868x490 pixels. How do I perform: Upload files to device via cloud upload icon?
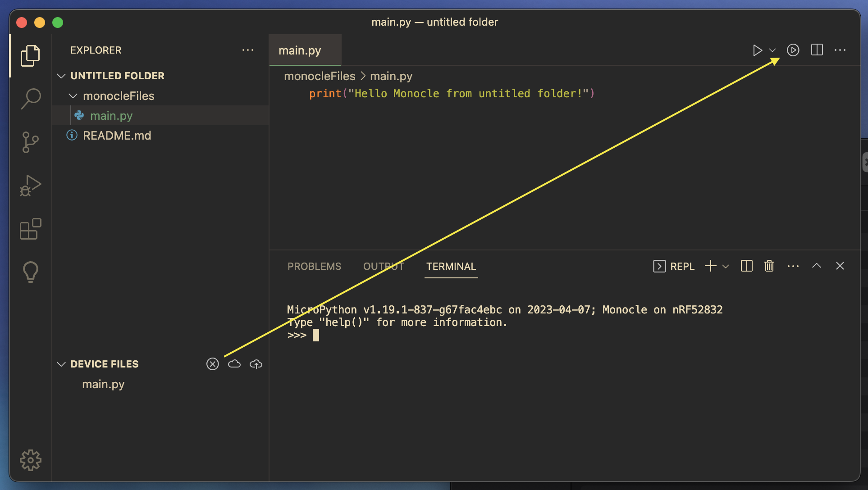[x=256, y=364]
